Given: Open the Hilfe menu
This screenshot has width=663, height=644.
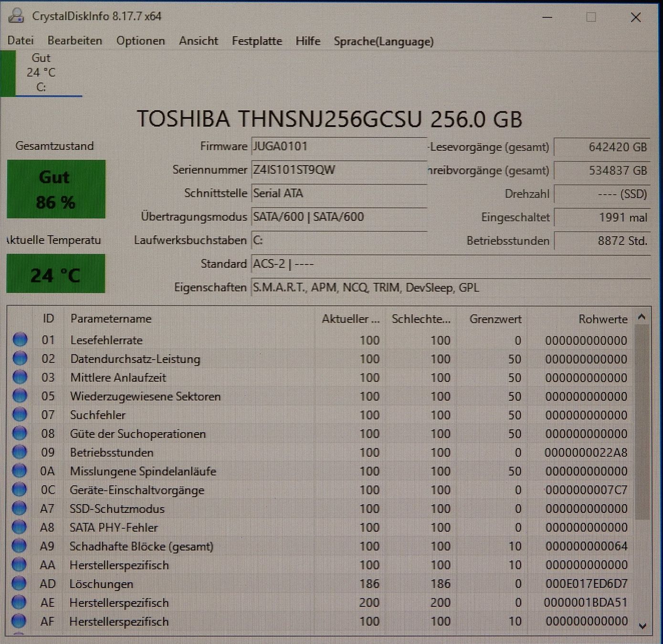Looking at the screenshot, I should click(308, 41).
